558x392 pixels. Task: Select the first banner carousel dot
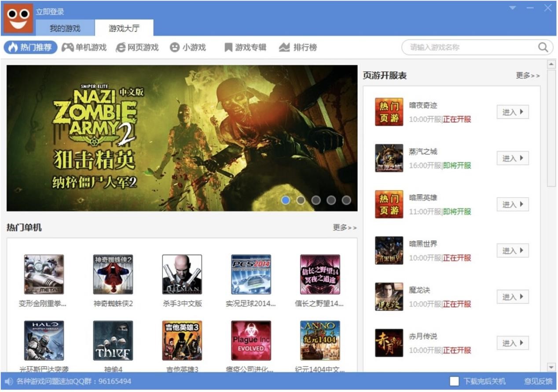(x=286, y=200)
